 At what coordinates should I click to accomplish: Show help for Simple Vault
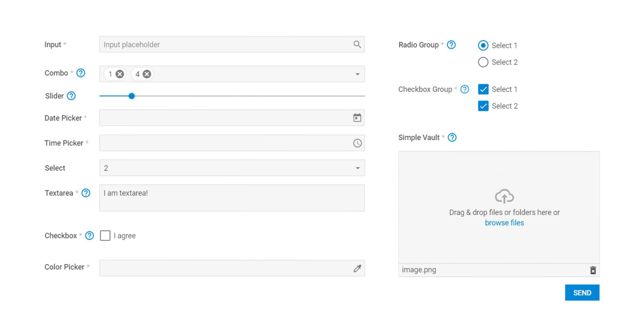[452, 138]
